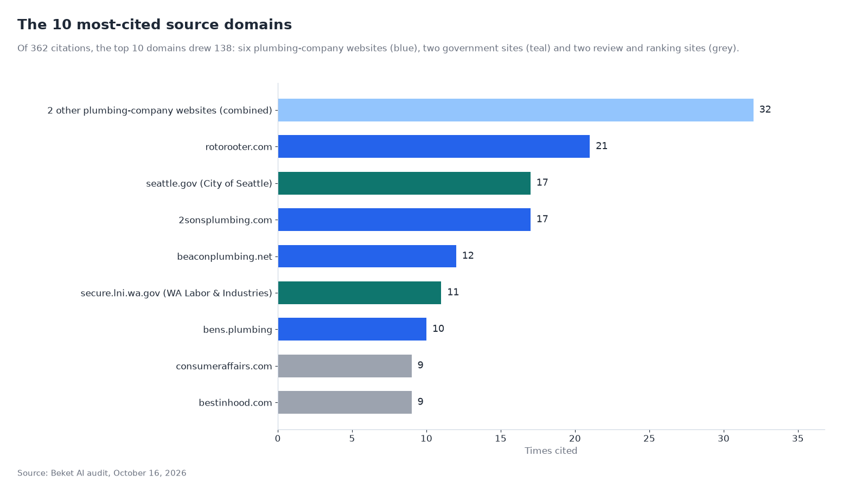Click the beaconplumbing.net bar

pos(367,256)
